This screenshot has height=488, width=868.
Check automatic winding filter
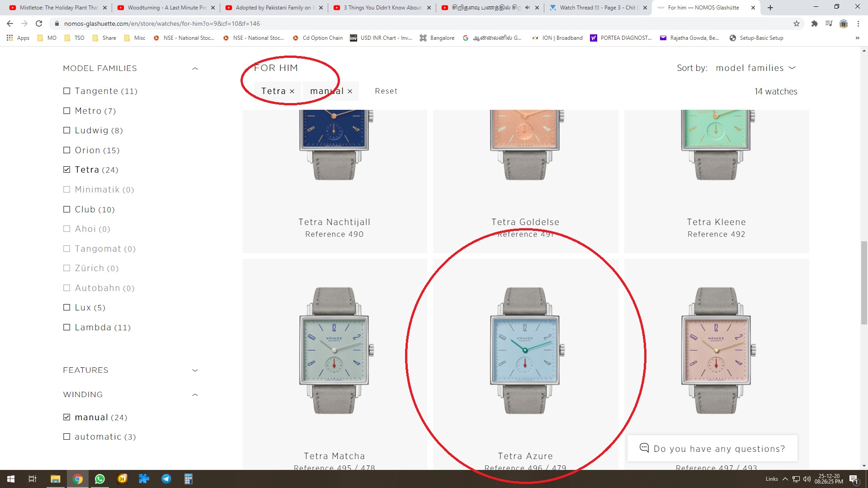tap(67, 436)
